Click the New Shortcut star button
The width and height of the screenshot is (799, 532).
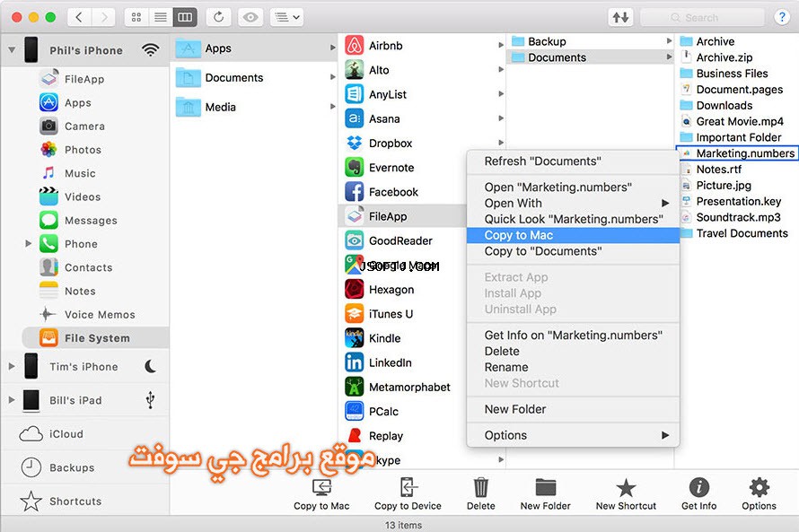(626, 494)
